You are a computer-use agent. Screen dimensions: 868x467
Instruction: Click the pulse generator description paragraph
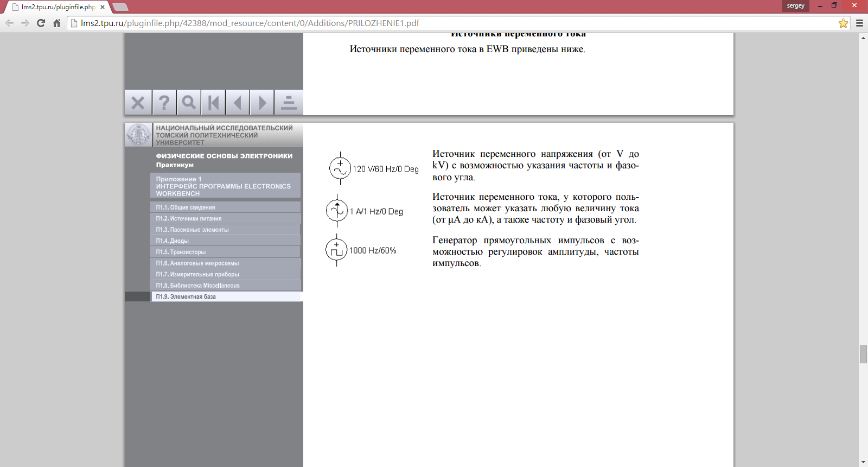[x=535, y=251]
